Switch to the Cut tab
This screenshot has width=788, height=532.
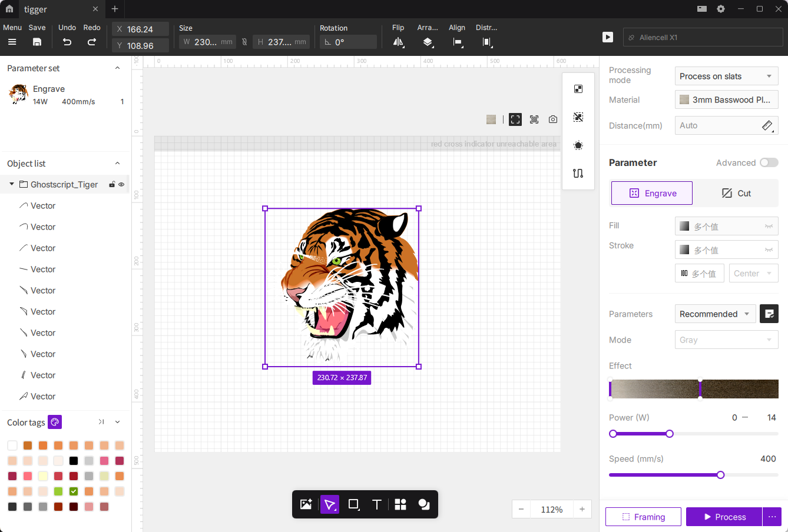(736, 193)
